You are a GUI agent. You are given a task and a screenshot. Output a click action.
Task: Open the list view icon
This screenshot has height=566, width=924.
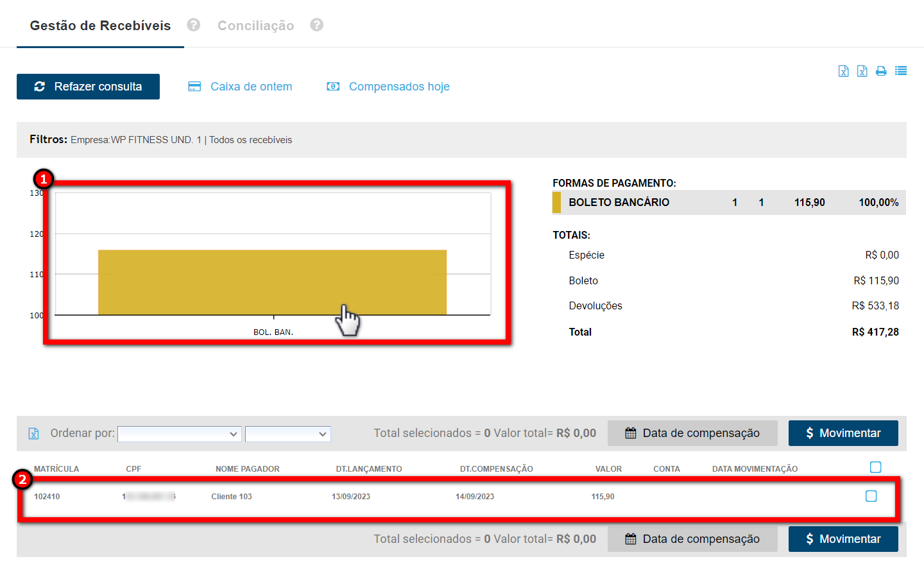(x=901, y=71)
